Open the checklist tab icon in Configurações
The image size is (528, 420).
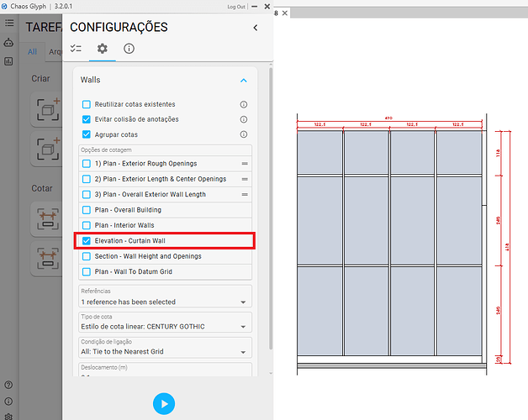point(76,49)
